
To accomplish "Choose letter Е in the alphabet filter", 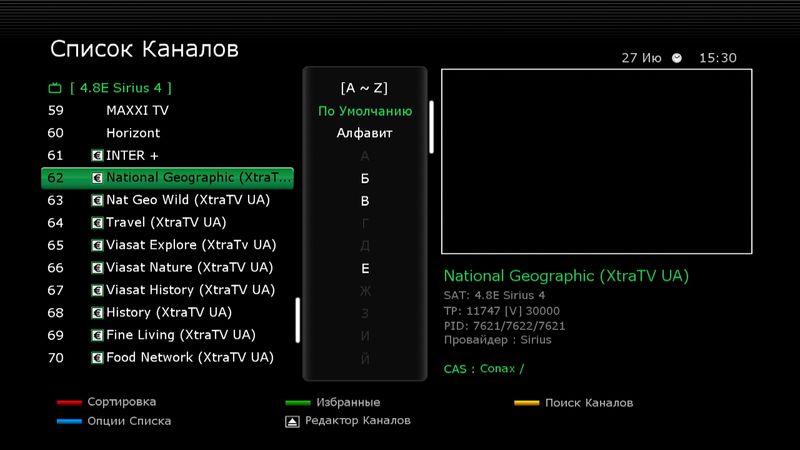I will point(365,269).
